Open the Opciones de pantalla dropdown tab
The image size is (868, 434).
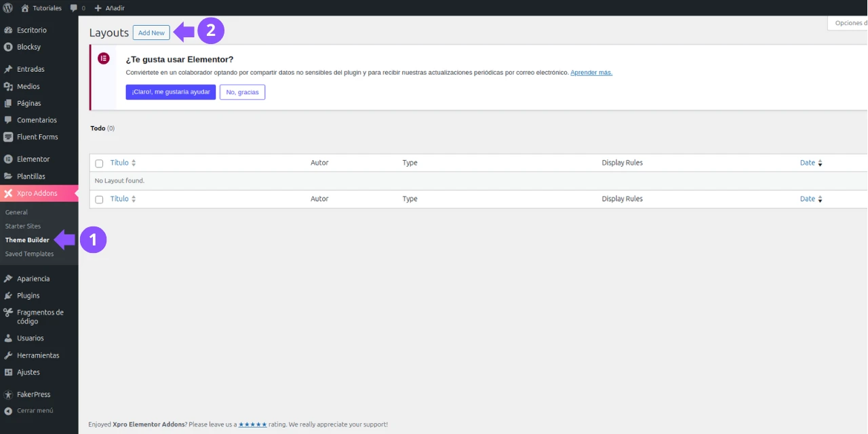pyautogui.click(x=848, y=23)
